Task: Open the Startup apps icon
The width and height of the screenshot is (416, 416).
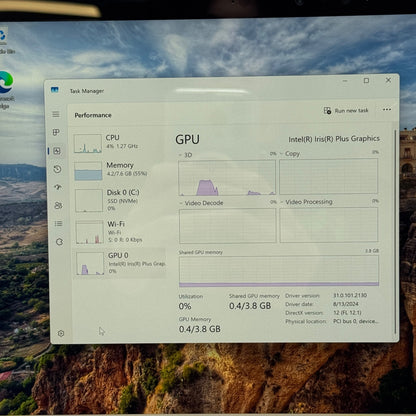Action: (58, 187)
